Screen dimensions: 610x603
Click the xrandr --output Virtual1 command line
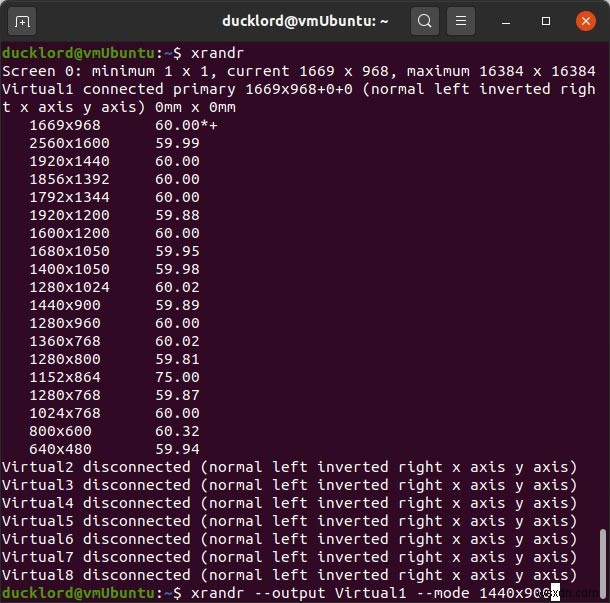tap(370, 593)
